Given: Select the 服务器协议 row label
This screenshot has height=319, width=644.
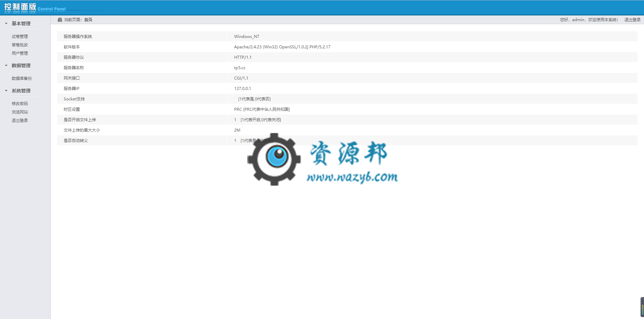Looking at the screenshot, I should click(x=74, y=57).
